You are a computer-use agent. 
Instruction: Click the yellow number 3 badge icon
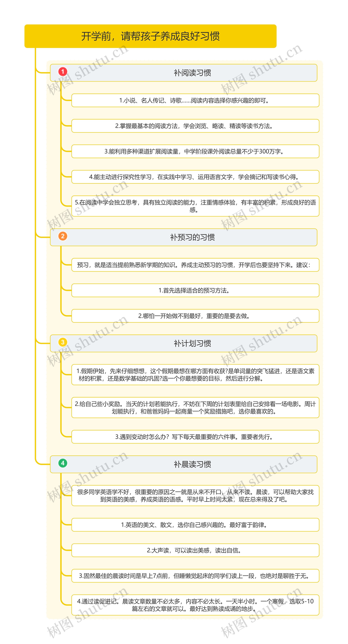coord(63,342)
